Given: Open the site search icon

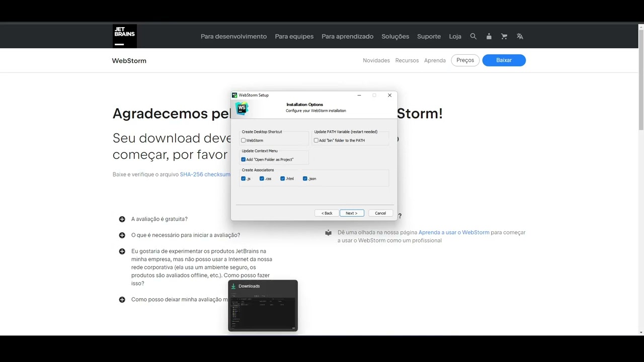Looking at the screenshot, I should pos(473,36).
